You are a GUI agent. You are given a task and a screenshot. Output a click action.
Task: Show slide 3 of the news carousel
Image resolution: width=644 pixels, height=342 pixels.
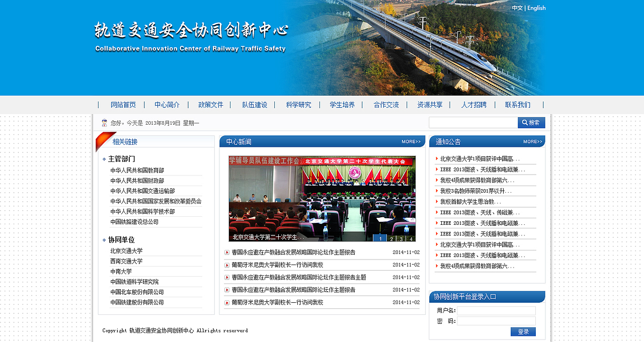tap(401, 239)
